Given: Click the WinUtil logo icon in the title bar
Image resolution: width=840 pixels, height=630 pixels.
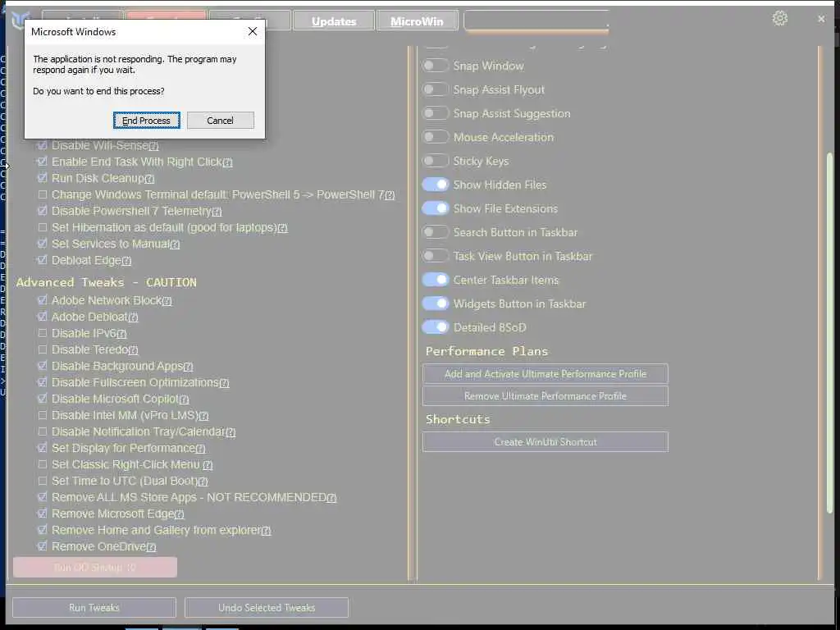Looking at the screenshot, I should [x=20, y=21].
